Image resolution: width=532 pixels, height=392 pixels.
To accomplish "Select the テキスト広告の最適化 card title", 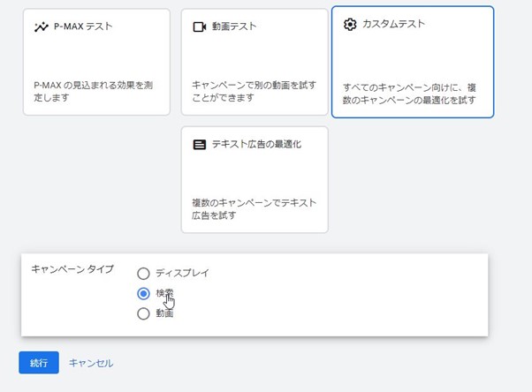I will pyautogui.click(x=256, y=144).
